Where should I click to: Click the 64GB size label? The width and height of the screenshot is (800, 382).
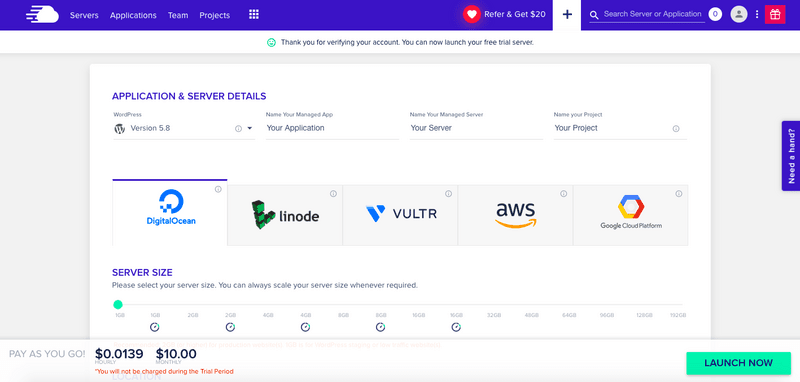pos(569,315)
